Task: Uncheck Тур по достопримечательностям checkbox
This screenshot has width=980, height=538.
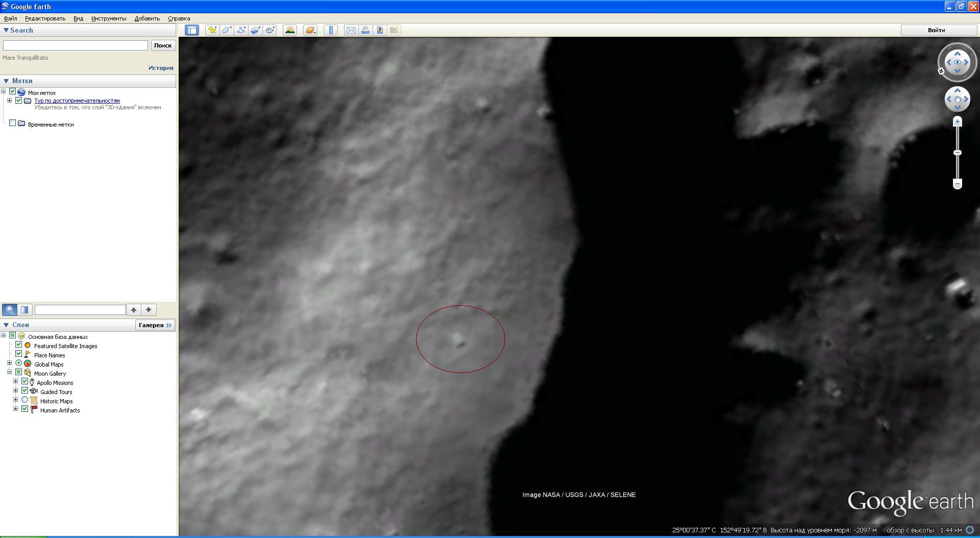Action: [19, 100]
